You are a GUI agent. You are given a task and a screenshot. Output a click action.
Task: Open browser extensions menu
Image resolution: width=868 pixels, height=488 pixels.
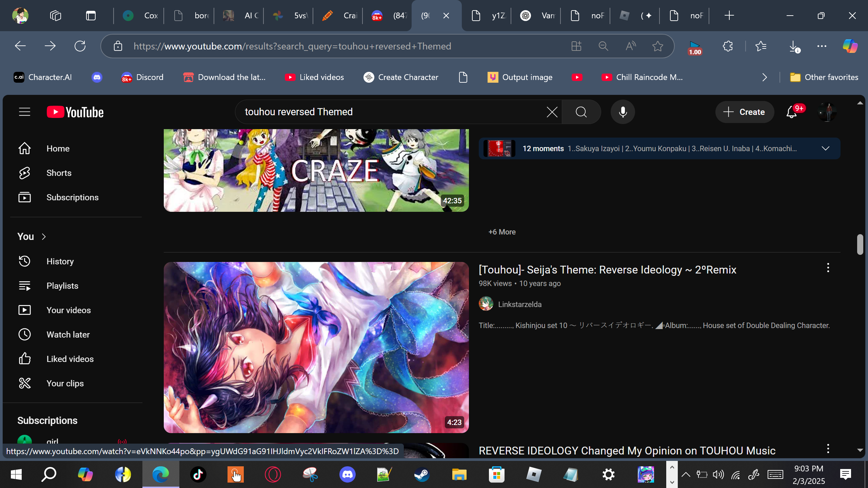(728, 46)
